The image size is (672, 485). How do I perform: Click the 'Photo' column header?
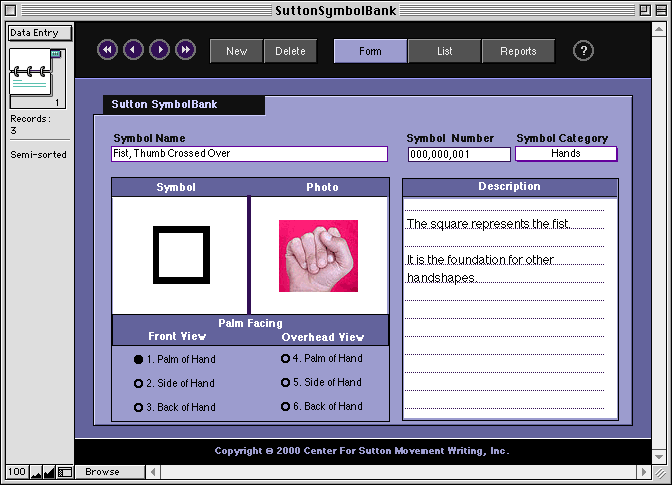tap(322, 187)
